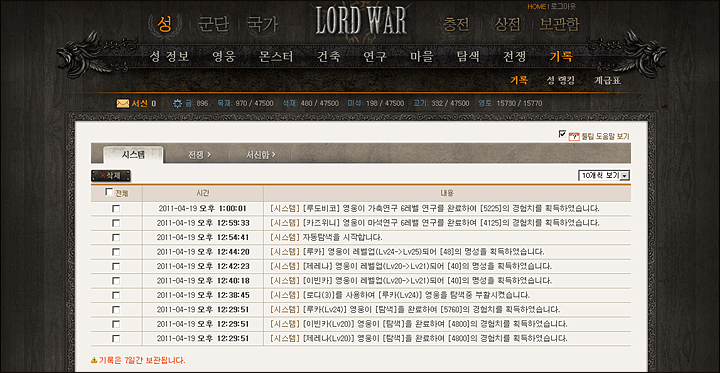Click the tooltip help question-mark icon

click(x=574, y=136)
